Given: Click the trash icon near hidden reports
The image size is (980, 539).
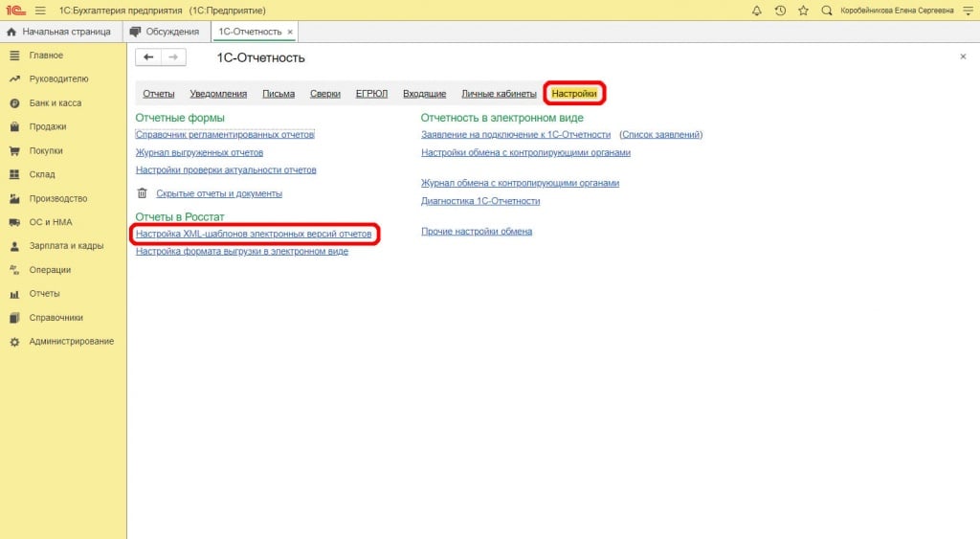Looking at the screenshot, I should pos(143,193).
